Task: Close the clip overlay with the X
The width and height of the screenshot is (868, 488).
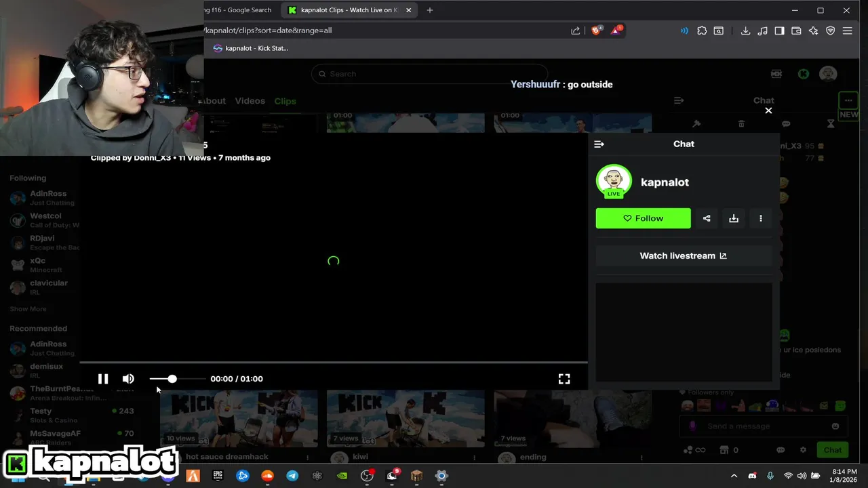Action: coord(768,110)
